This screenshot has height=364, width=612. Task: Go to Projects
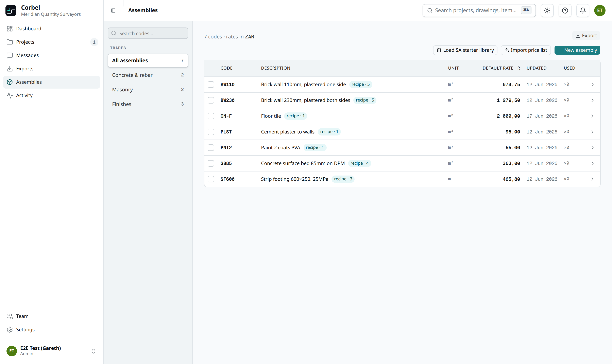[x=52, y=42]
